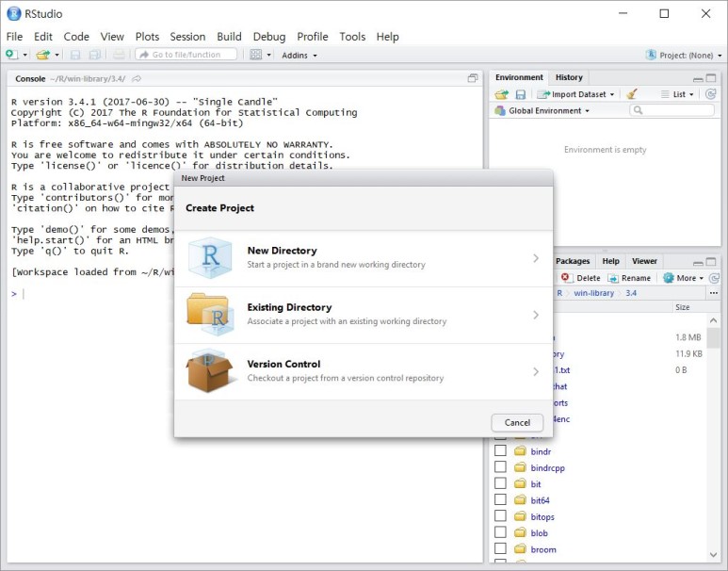Check the bit folder checkbox

500,483
